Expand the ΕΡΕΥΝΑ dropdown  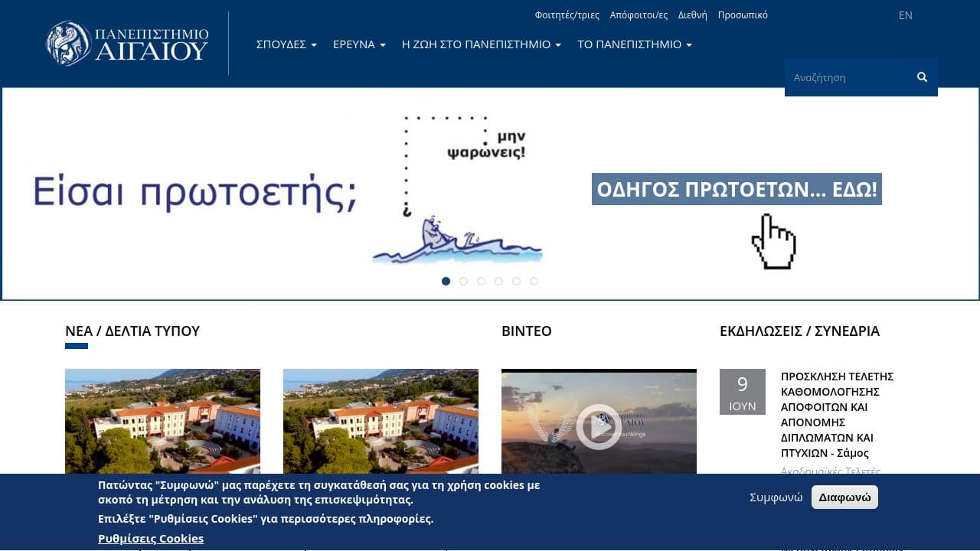(x=358, y=44)
